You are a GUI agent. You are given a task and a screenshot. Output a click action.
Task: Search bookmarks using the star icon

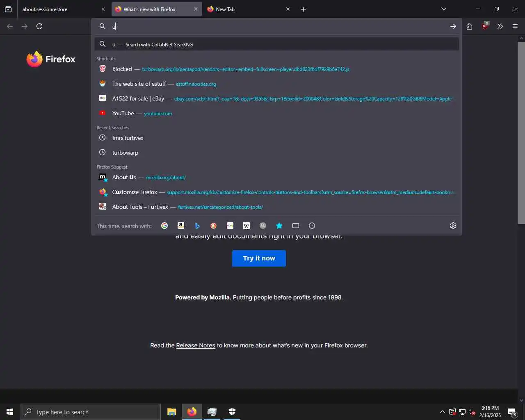279,226
